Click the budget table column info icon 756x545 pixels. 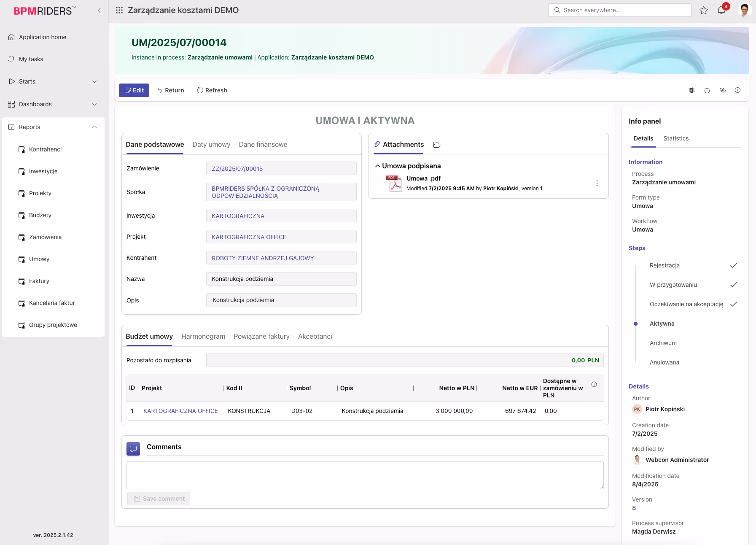[x=594, y=384]
